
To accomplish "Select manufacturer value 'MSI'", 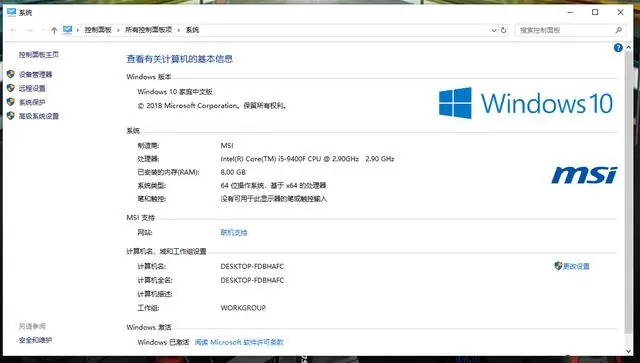I will tap(227, 145).
